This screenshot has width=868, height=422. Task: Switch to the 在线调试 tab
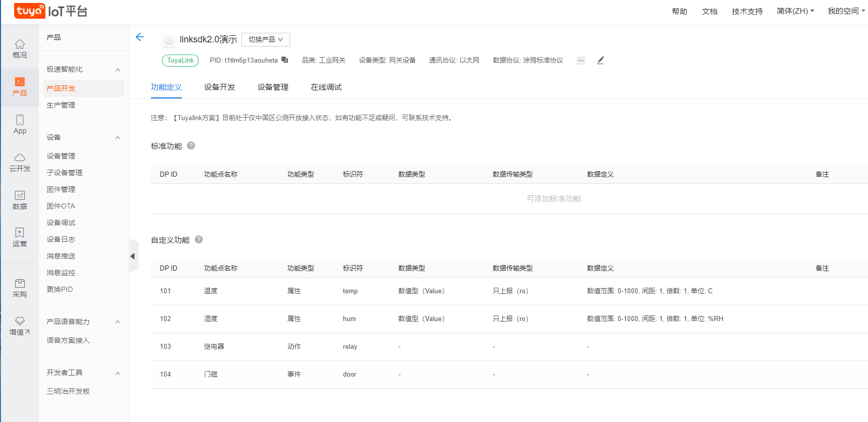tap(326, 87)
